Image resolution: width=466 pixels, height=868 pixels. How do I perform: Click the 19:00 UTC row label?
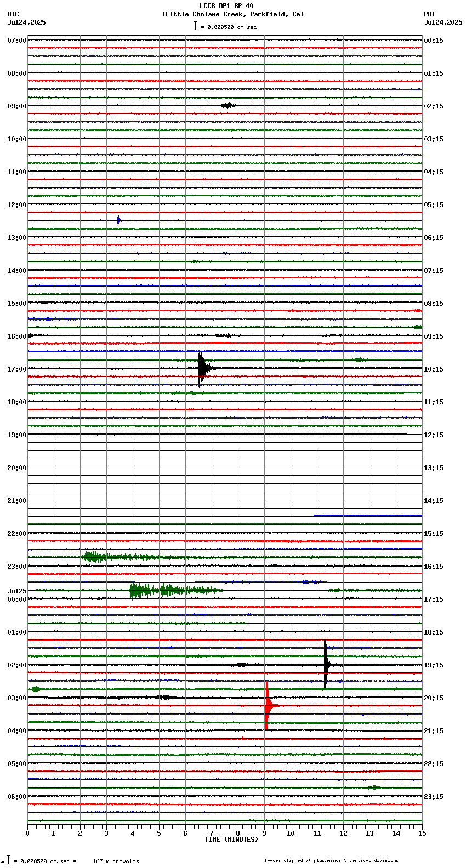click(x=17, y=435)
